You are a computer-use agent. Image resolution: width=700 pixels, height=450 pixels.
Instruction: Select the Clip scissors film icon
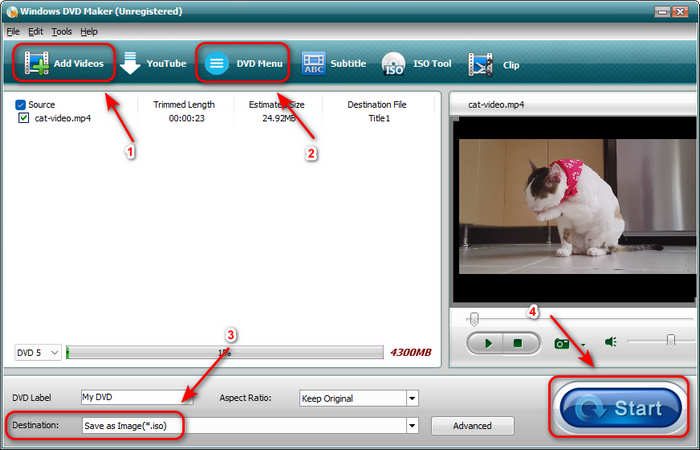[480, 64]
